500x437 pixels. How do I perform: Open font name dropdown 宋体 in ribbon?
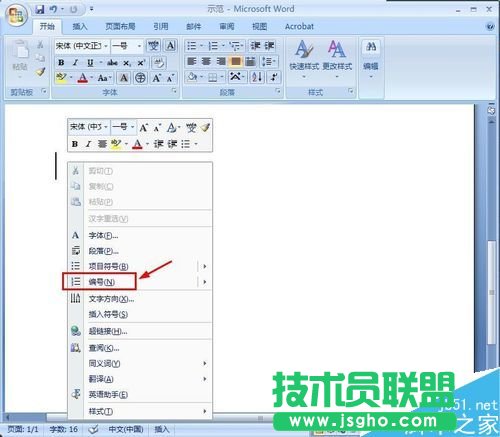point(106,46)
